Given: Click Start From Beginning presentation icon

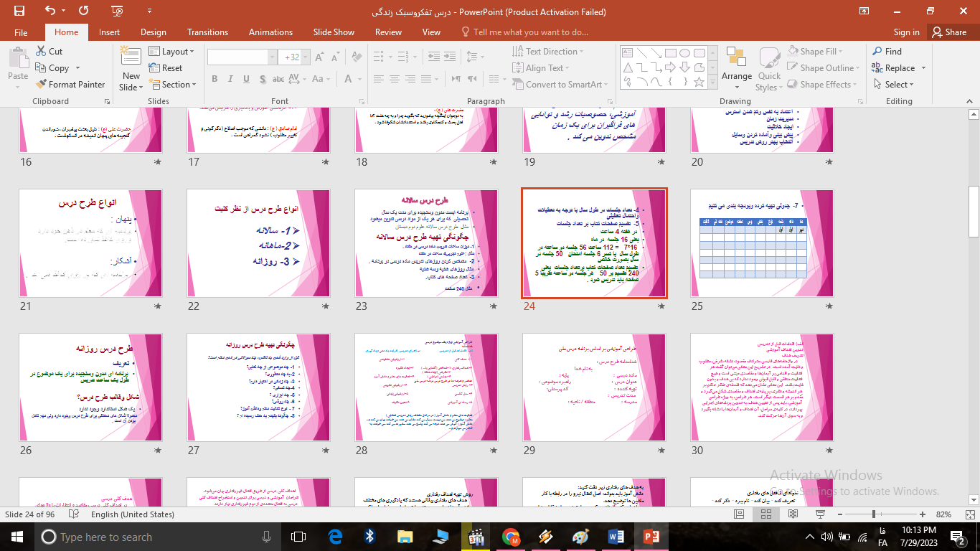Looking at the screenshot, I should pos(116,11).
